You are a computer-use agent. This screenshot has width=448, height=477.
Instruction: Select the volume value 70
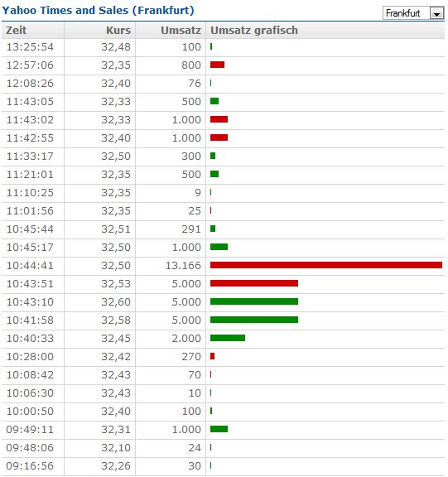click(x=195, y=375)
